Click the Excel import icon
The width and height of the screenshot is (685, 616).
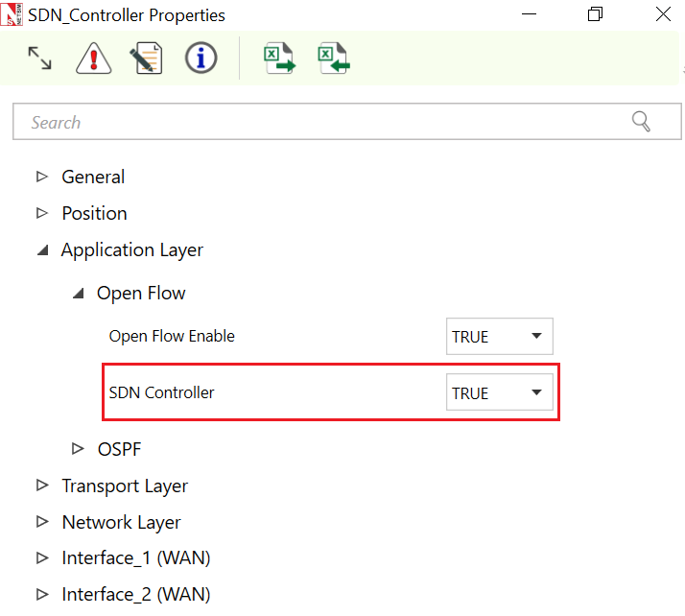coord(333,59)
